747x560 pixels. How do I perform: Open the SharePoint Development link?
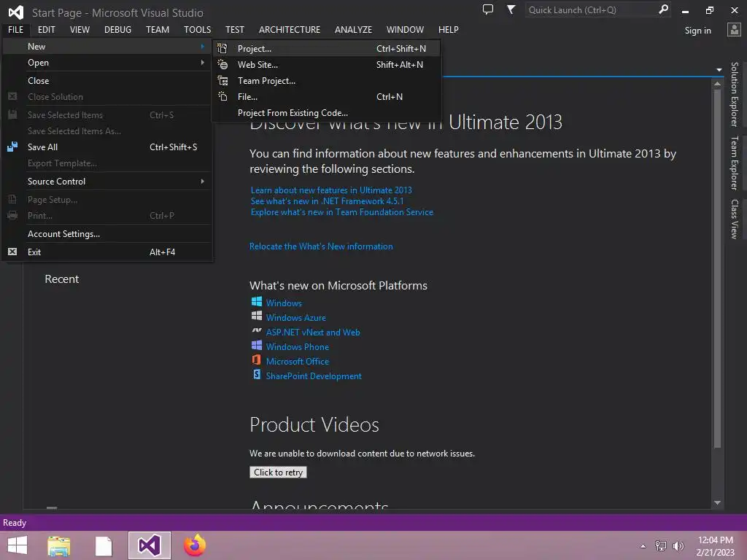click(x=314, y=376)
